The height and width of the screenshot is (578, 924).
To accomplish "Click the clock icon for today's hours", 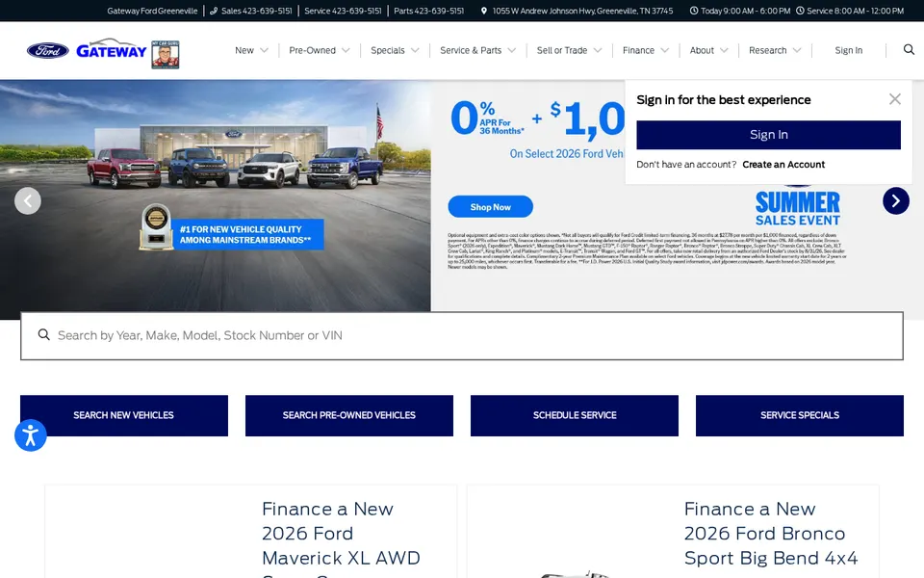I will pos(694,11).
